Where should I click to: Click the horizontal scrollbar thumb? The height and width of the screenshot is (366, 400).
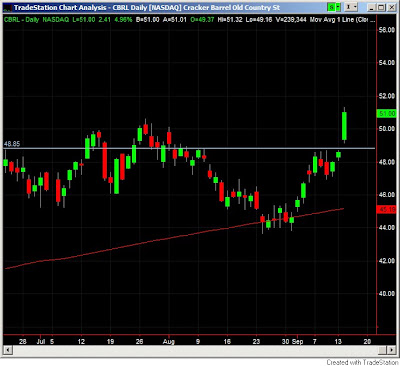383,350
